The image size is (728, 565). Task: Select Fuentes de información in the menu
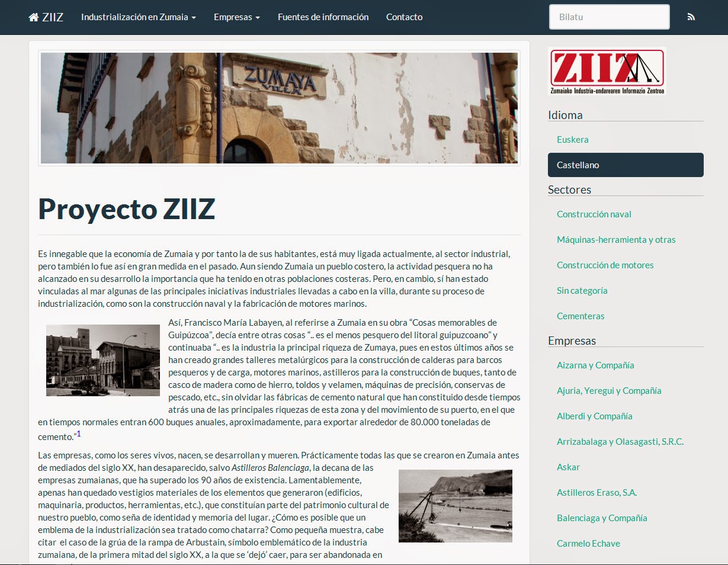point(323,17)
